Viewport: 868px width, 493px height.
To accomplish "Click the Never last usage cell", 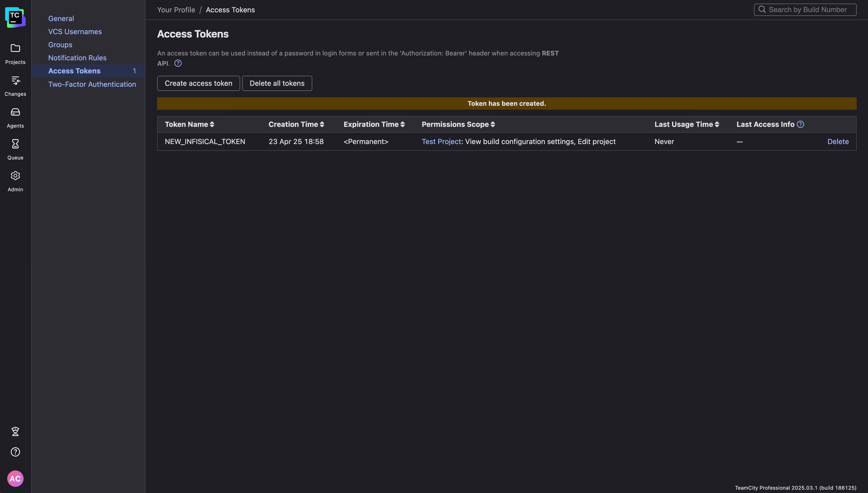I will coord(664,141).
